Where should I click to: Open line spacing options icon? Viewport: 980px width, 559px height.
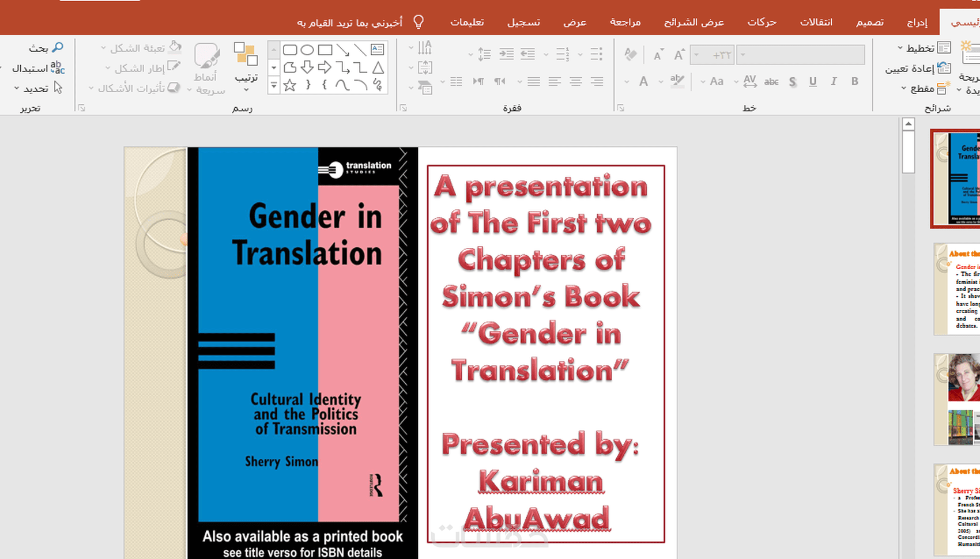[x=484, y=54]
